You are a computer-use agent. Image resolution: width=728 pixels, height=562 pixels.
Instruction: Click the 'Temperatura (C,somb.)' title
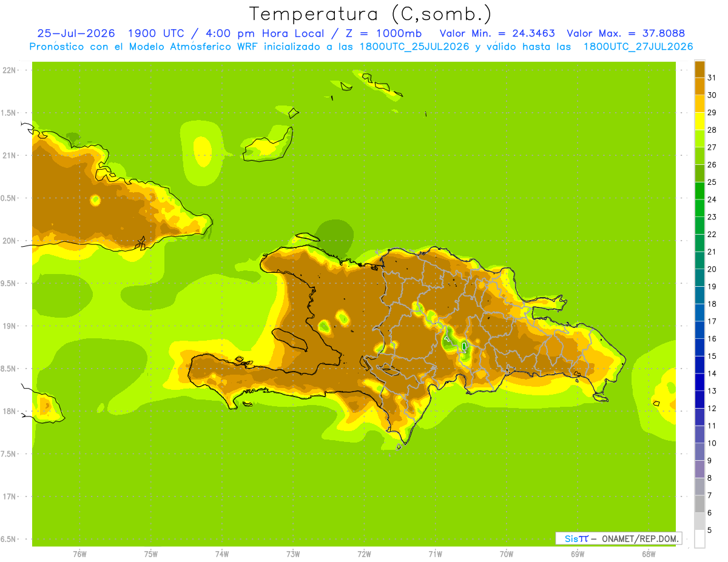tap(371, 14)
